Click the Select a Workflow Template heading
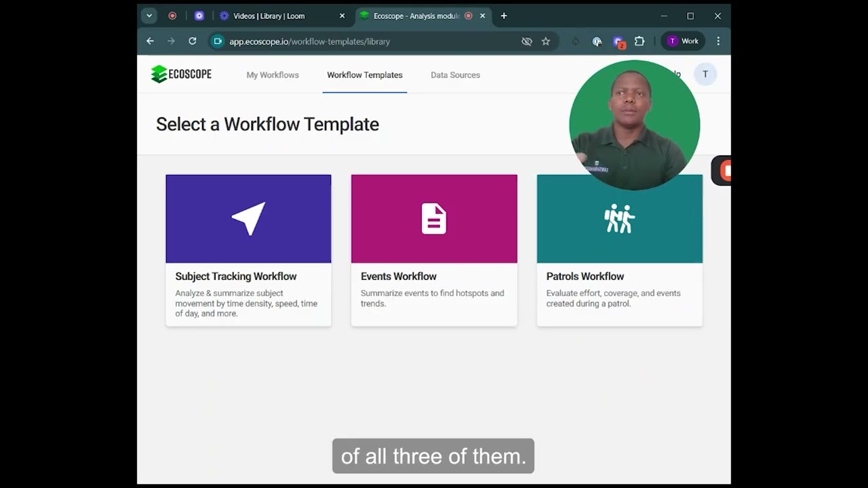The image size is (868, 488). coord(267,124)
